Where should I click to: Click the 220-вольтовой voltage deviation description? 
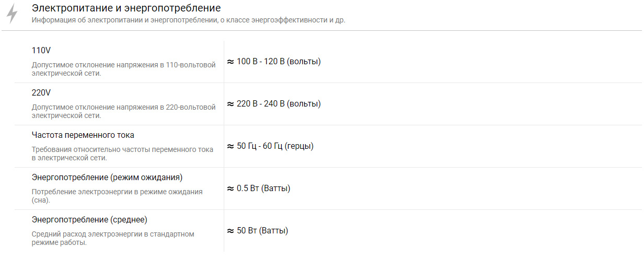click(124, 111)
